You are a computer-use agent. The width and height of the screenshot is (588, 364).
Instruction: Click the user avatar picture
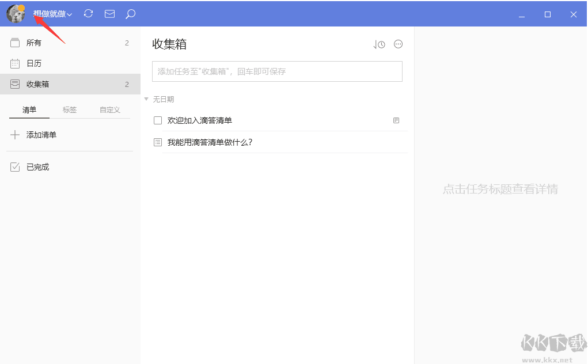(x=15, y=13)
